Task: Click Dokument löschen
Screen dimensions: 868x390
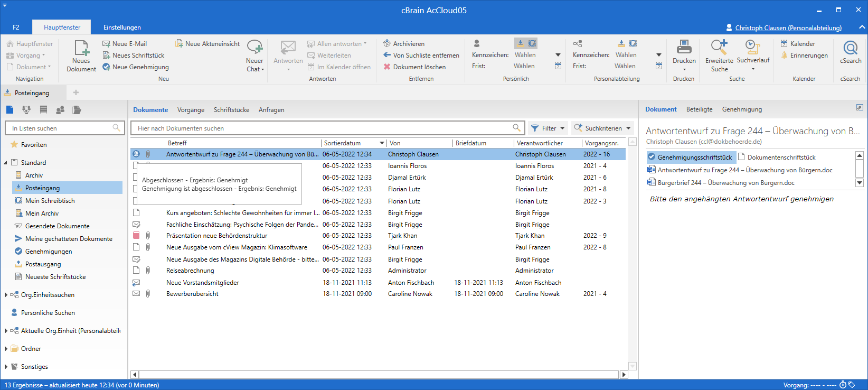Action: point(414,67)
